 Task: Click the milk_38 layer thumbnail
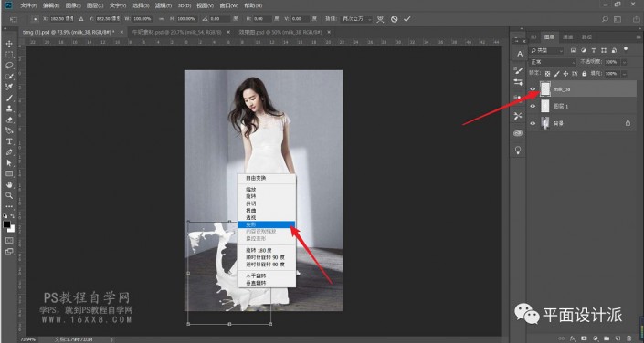pyautogui.click(x=545, y=89)
